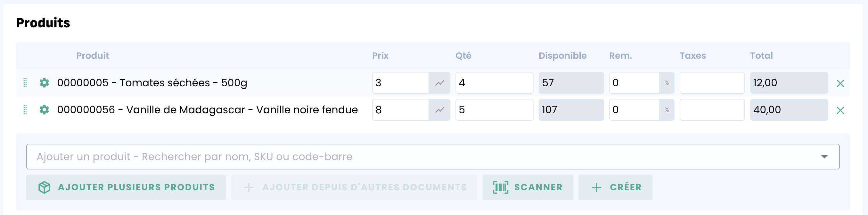Click the Ajouter plusieurs produits button
This screenshot has height=215, width=868.
pos(126,187)
